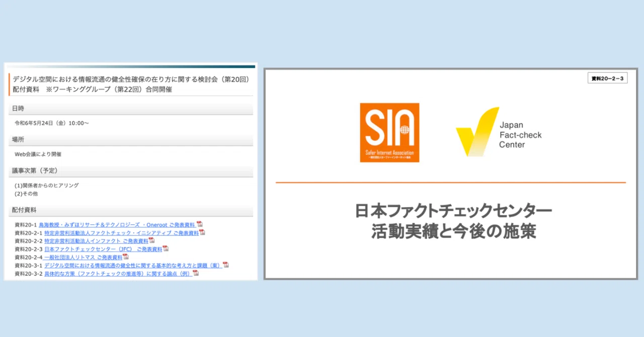Open PDF icon next to リトマス ご発表資料
644x337 pixels.
tap(125, 257)
